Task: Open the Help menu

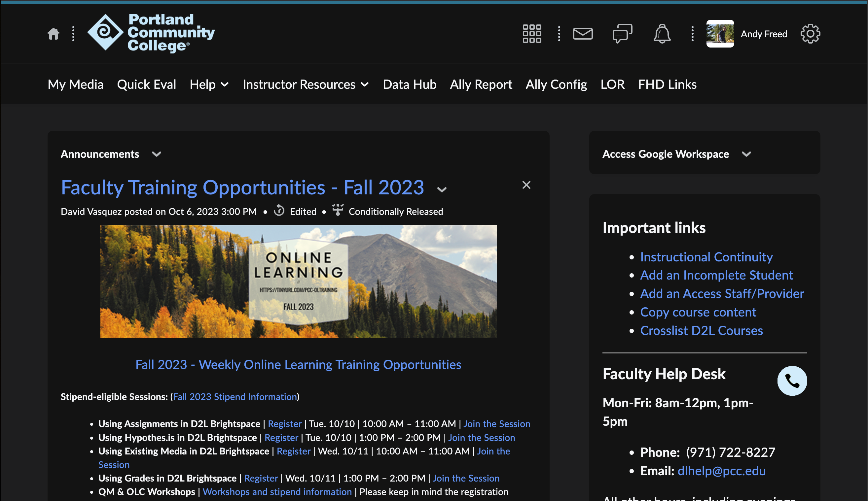Action: (x=208, y=84)
